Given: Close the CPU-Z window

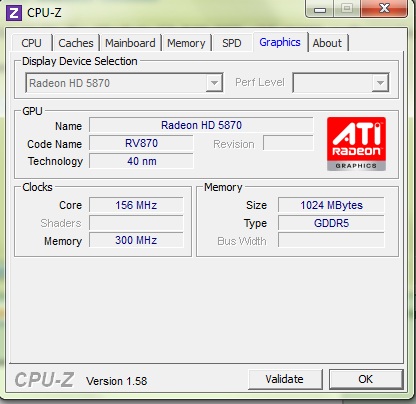Looking at the screenshot, I should click(x=384, y=8).
